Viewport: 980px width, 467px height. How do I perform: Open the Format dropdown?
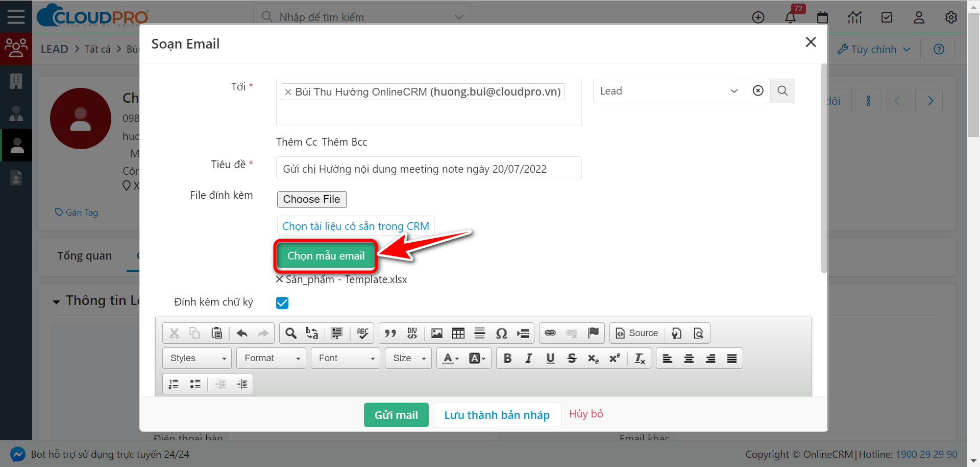pos(271,358)
